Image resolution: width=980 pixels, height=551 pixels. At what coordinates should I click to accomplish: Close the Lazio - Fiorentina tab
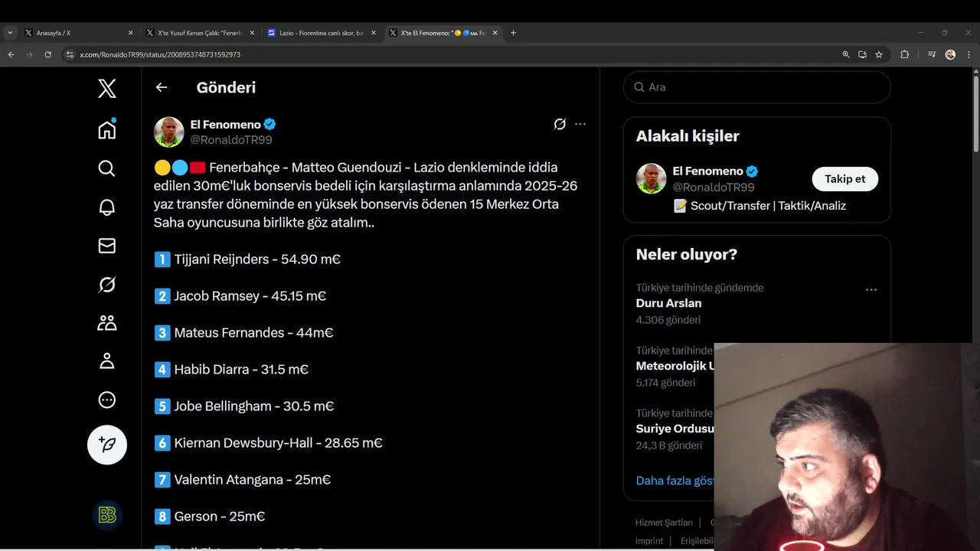point(374,33)
